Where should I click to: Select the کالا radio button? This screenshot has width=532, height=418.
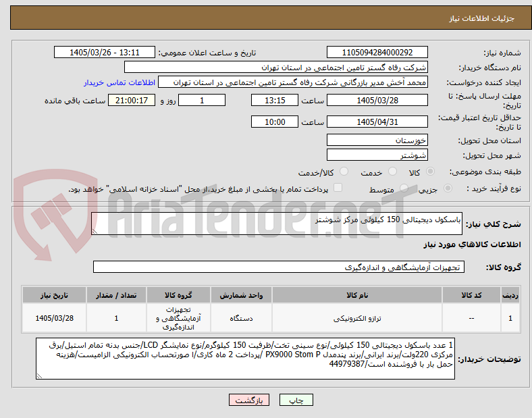(430, 172)
